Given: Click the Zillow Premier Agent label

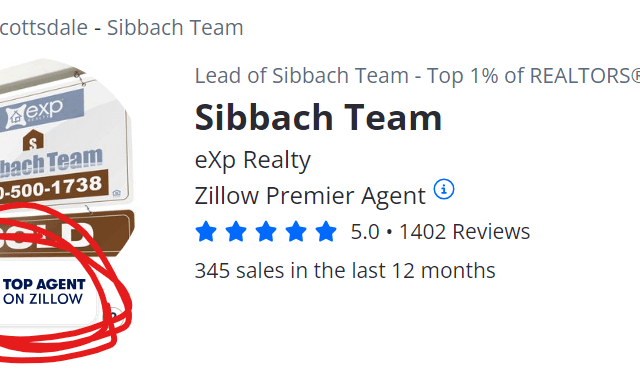Looking at the screenshot, I should tap(310, 196).
